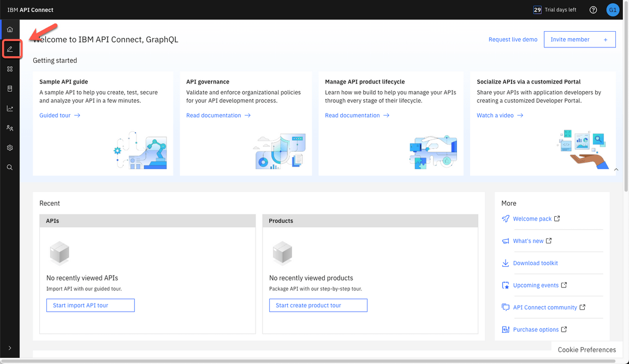
Task: Open the Resources icon in sidebar
Action: click(10, 88)
